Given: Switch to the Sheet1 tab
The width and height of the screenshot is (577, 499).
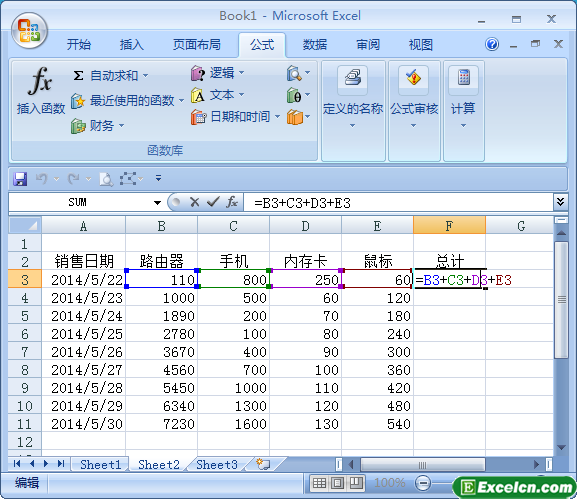Looking at the screenshot, I should click(x=100, y=464).
